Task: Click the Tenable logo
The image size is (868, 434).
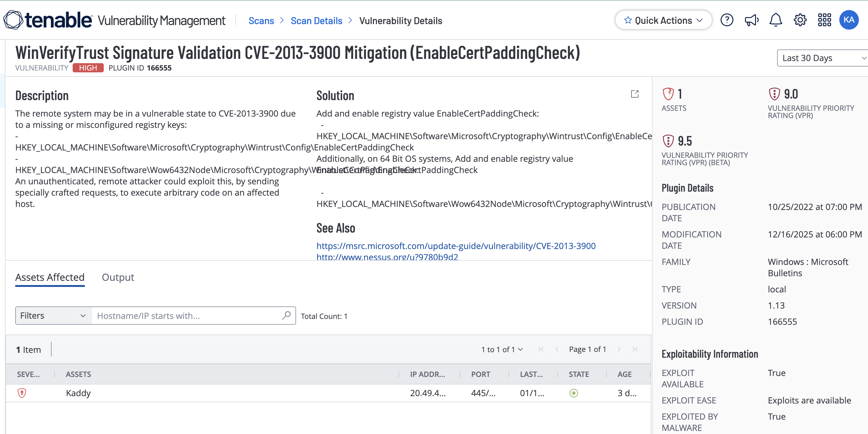Action: point(47,20)
